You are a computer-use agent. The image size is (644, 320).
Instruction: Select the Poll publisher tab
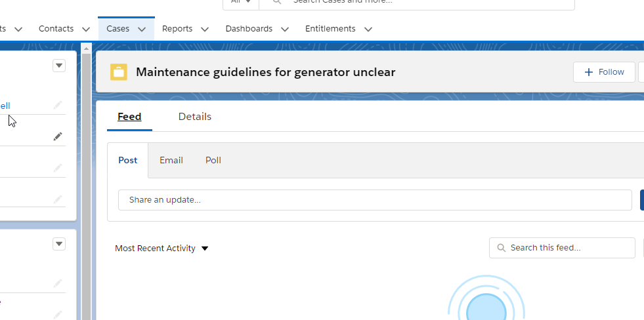pos(213,160)
